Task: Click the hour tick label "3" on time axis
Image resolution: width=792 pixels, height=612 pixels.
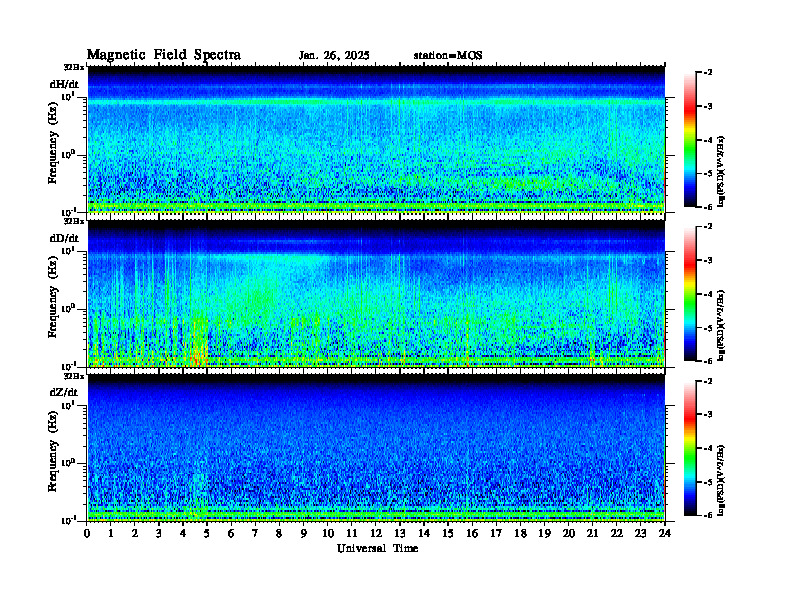Action: pyautogui.click(x=159, y=533)
